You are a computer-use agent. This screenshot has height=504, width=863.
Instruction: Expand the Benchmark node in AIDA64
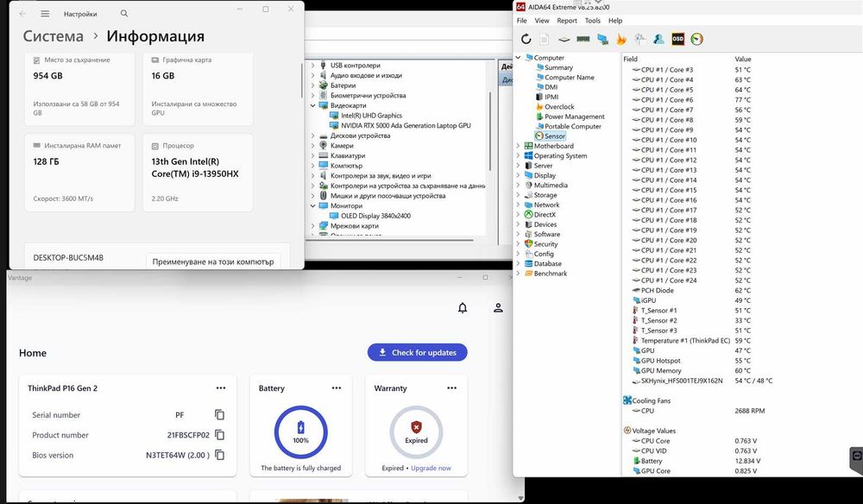tap(518, 273)
